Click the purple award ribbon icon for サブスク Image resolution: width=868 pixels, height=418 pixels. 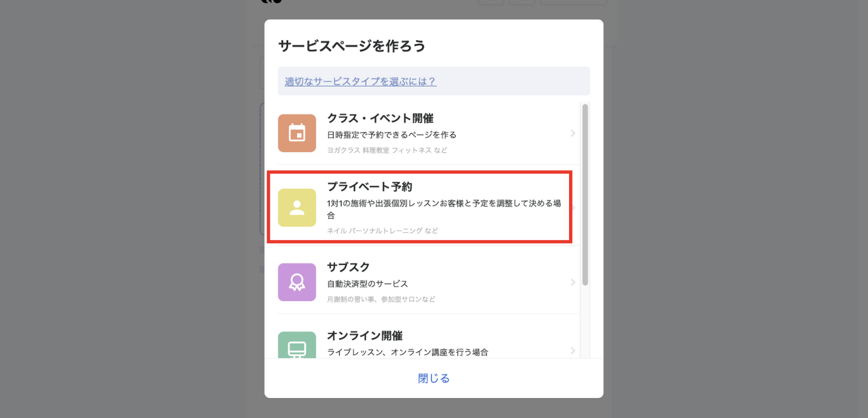click(x=296, y=282)
